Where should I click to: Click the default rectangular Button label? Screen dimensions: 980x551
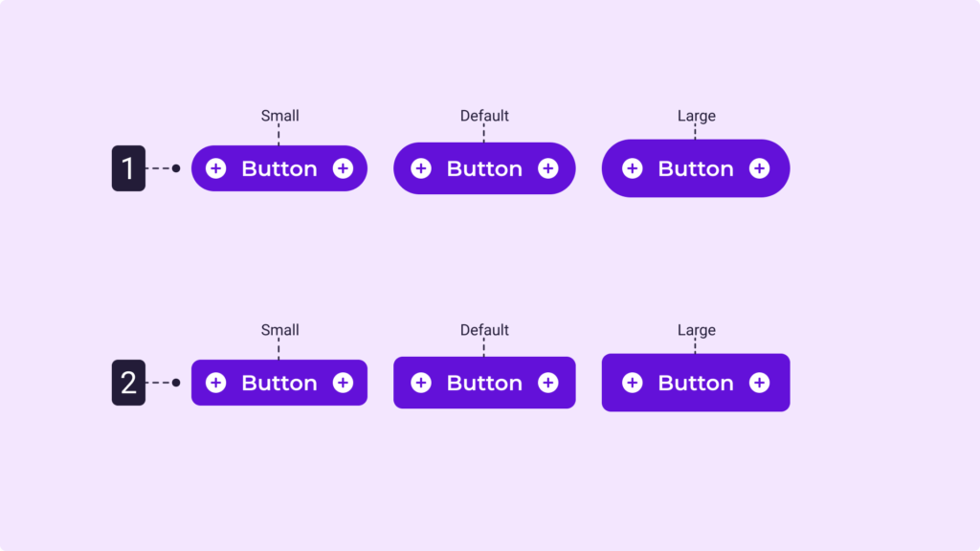tap(484, 383)
